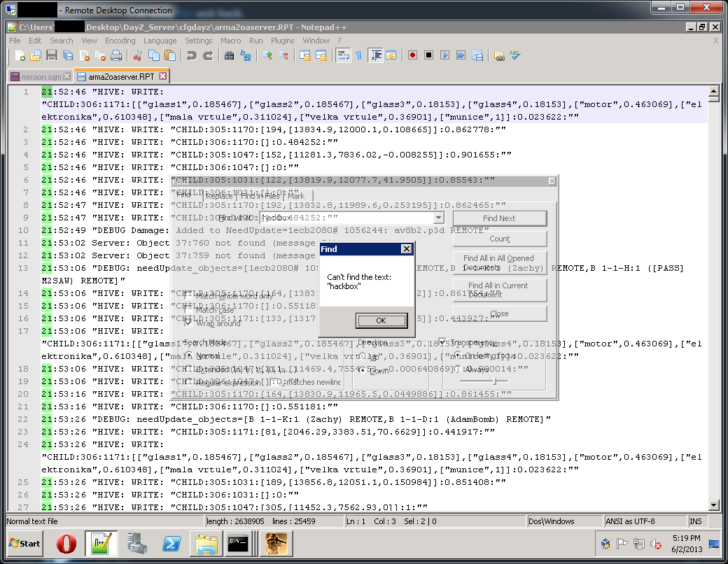
Task: Toggle the Word Wrap toolbar icon
Action: tap(343, 56)
